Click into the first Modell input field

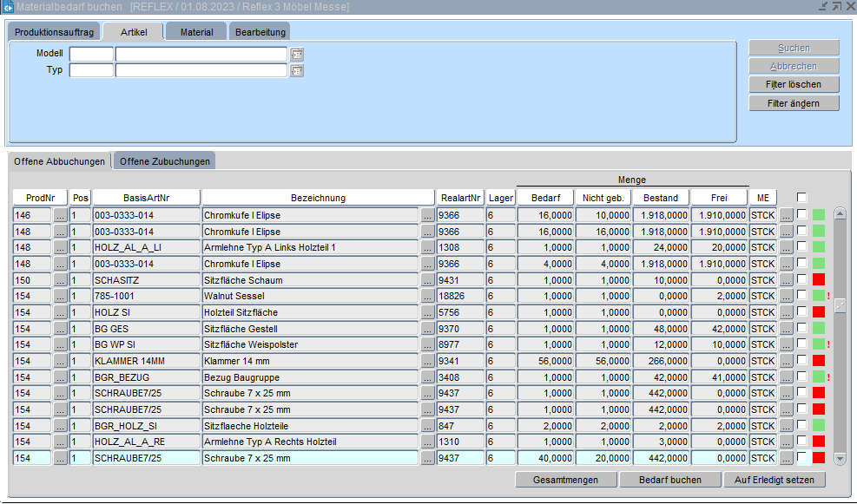coord(91,54)
